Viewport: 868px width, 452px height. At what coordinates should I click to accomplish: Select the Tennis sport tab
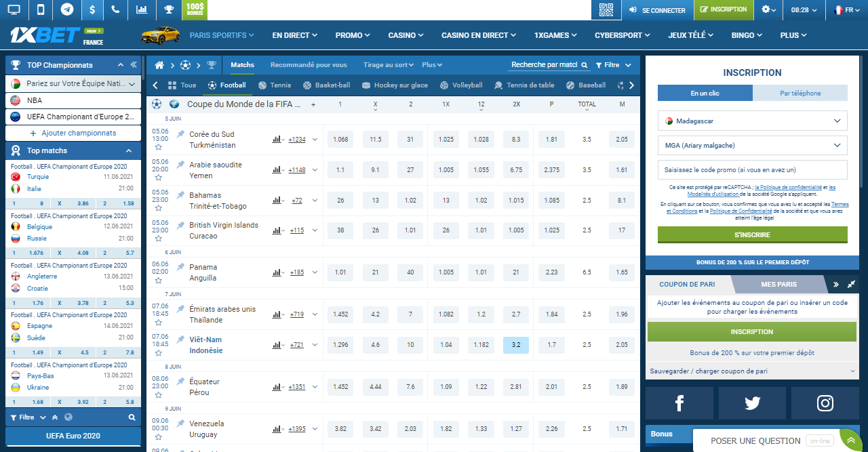pyautogui.click(x=275, y=85)
